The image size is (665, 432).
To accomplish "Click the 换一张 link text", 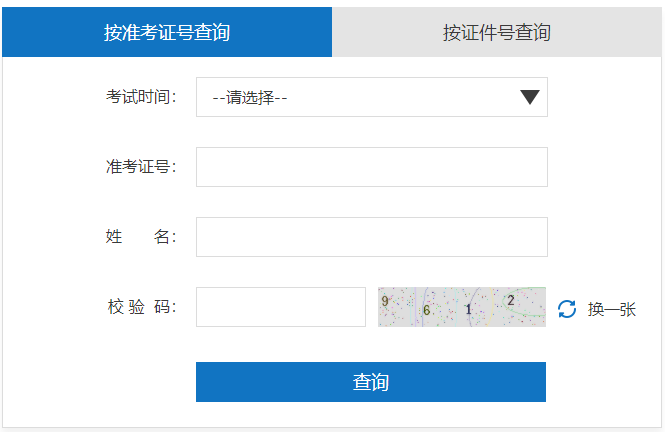I will [x=612, y=309].
